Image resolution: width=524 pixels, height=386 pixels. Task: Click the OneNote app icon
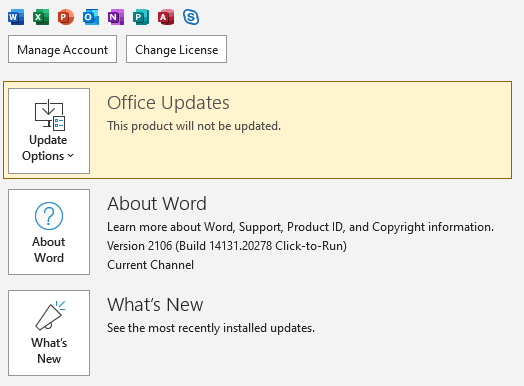point(116,17)
